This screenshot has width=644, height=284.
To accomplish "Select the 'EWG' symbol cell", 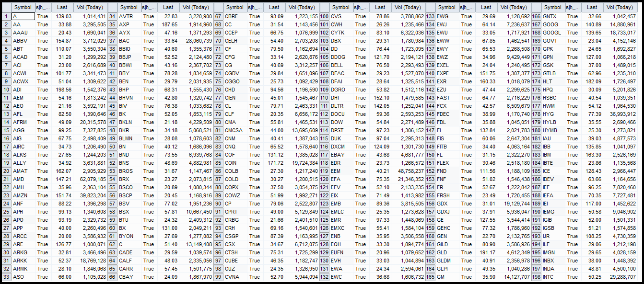I will [x=447, y=16].
